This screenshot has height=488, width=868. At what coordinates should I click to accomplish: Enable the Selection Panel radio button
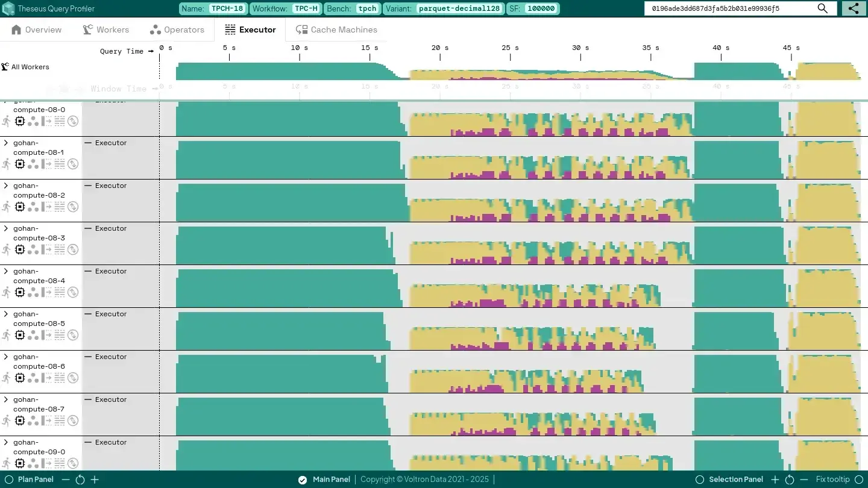[700, 480]
